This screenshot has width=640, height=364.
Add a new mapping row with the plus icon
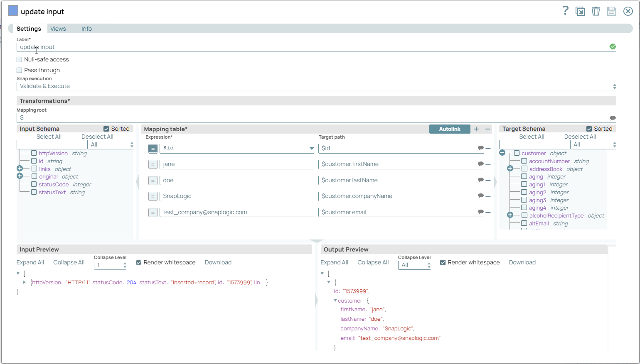pyautogui.click(x=476, y=129)
